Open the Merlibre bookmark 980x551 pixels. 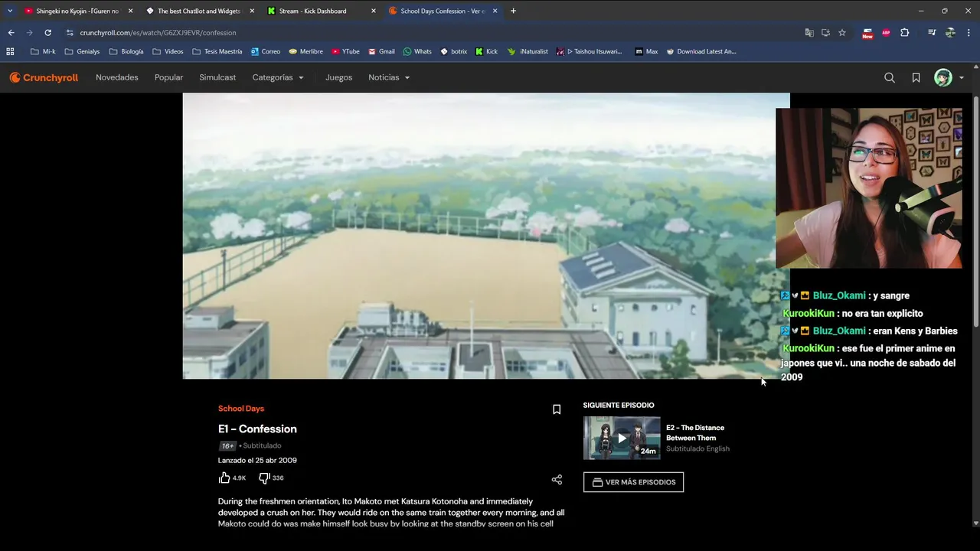tap(305, 51)
